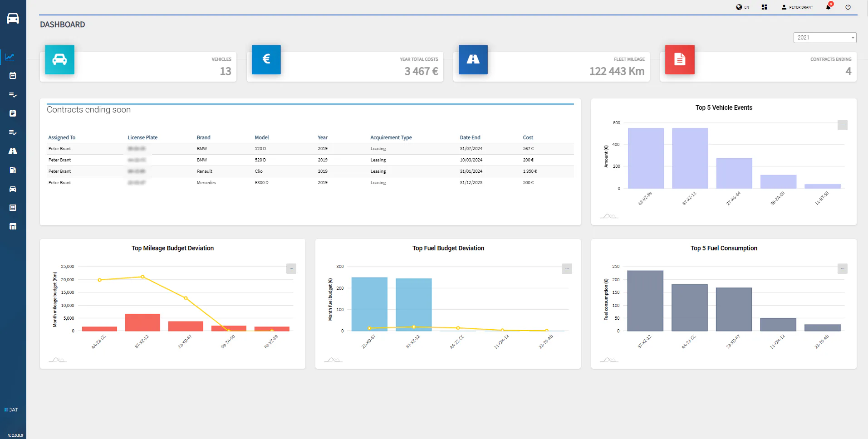Image resolution: width=868 pixels, height=439 pixels.
Task: Click the notification bell icon
Action: (829, 7)
